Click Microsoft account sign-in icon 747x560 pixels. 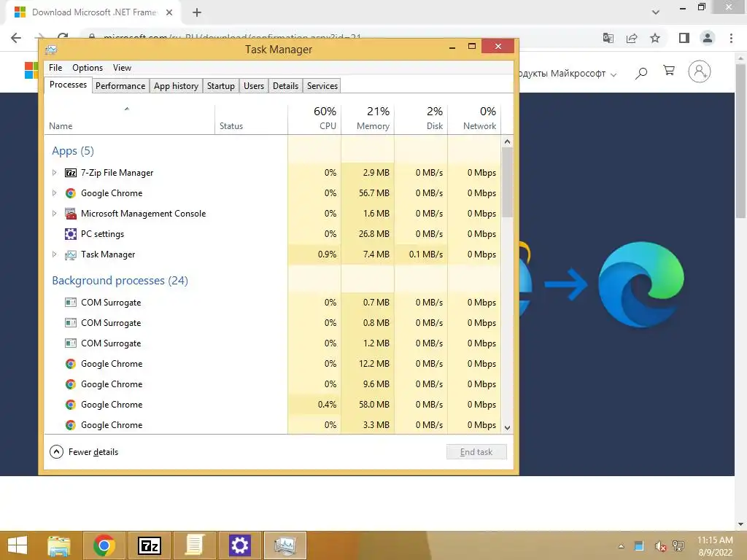pos(700,71)
